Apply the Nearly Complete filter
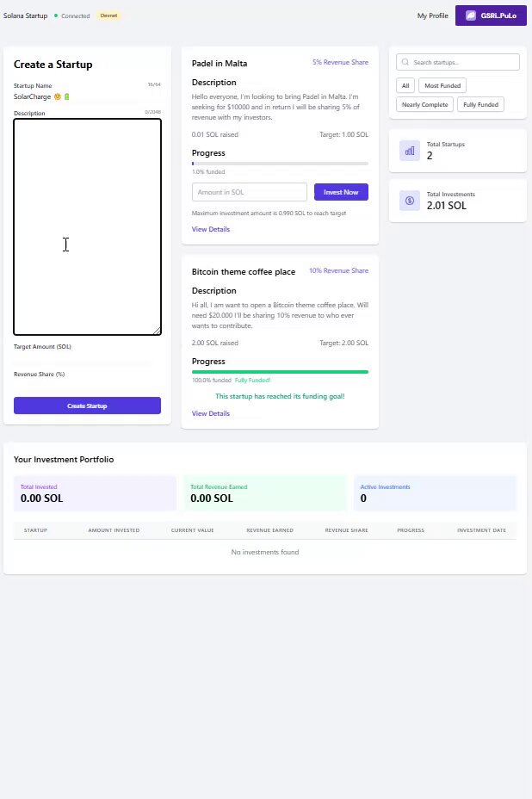This screenshot has height=799, width=532. point(424,104)
